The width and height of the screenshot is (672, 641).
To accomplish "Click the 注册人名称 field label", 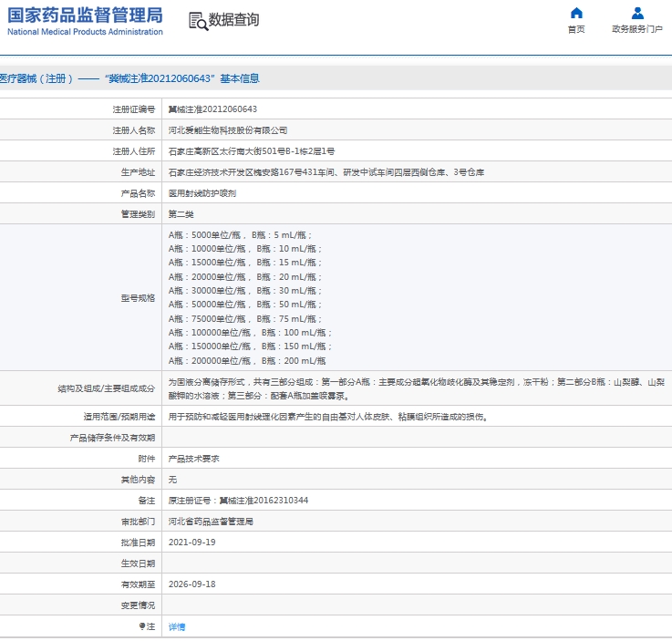I will (x=134, y=130).
